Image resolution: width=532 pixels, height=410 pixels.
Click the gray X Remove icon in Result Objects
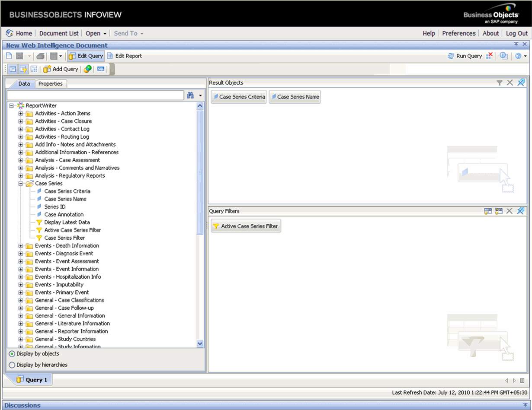(x=510, y=83)
